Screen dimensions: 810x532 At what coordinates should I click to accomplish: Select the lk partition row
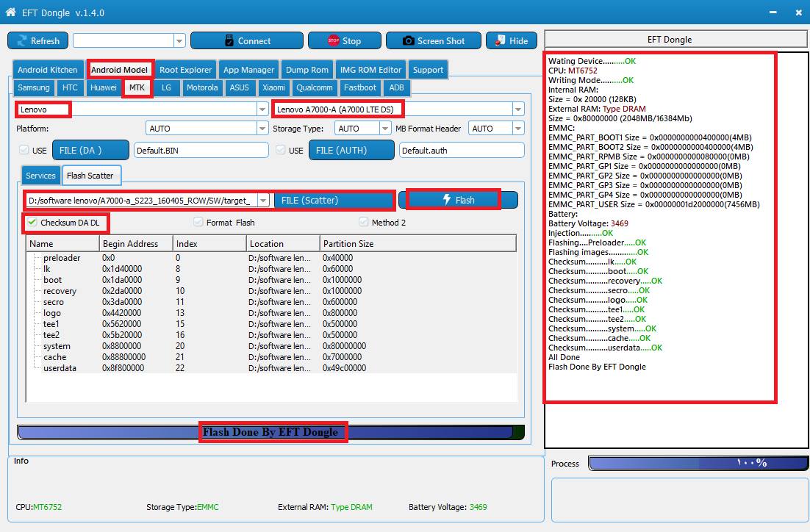pos(271,269)
